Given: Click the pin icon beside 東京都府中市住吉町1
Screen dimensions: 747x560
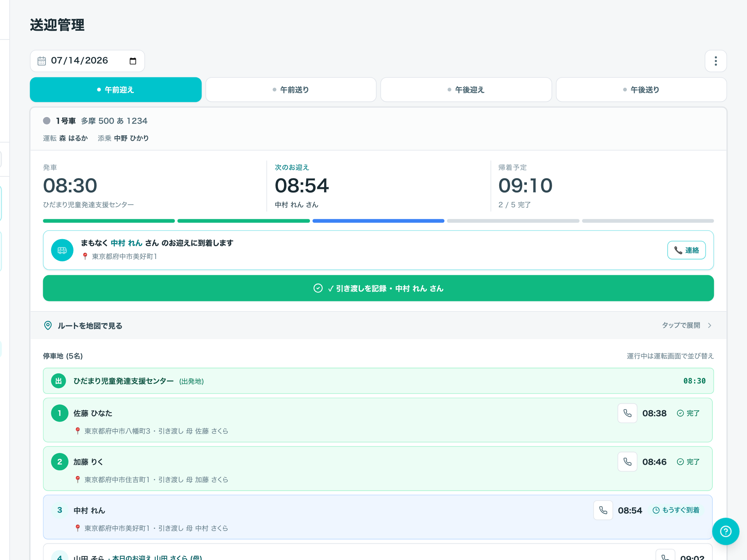Looking at the screenshot, I should pos(78,479).
